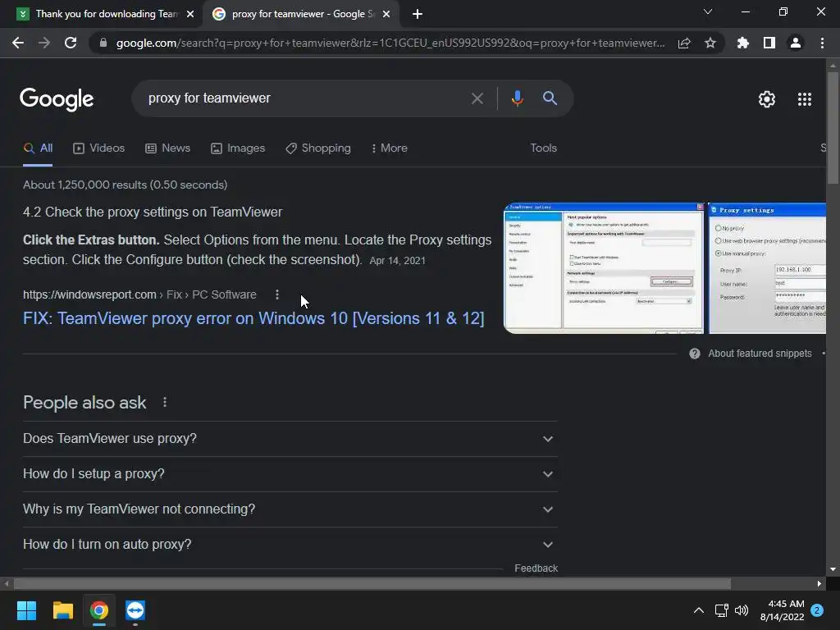This screenshot has height=630, width=840.
Task: Switch to Shopping results
Action: pyautogui.click(x=318, y=148)
